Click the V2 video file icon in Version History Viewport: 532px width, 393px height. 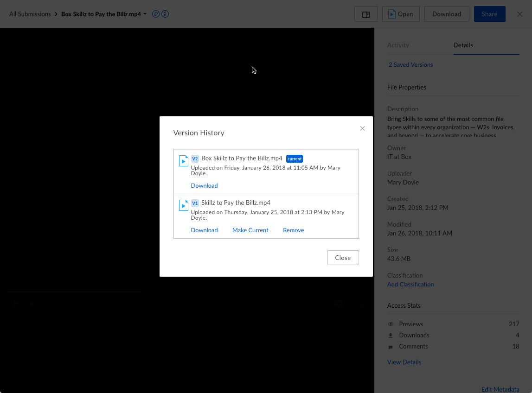183,160
